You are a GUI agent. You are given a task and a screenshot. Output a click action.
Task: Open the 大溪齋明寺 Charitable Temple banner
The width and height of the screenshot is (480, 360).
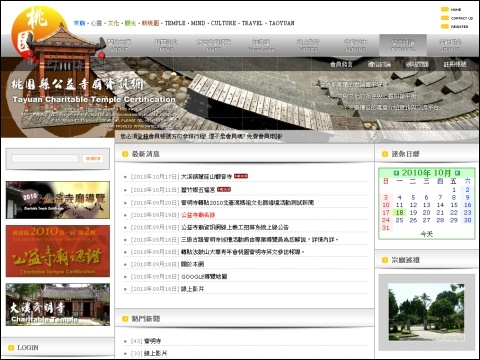tap(58, 304)
